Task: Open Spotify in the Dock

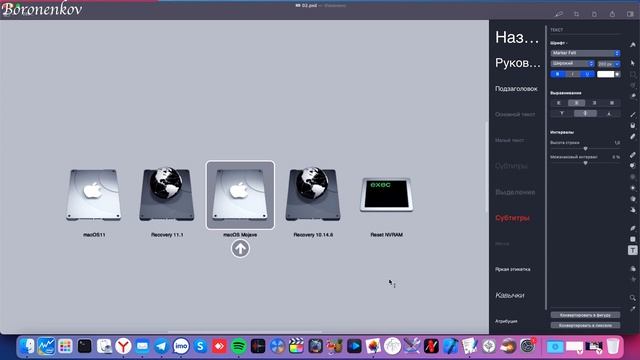Action: (239, 347)
